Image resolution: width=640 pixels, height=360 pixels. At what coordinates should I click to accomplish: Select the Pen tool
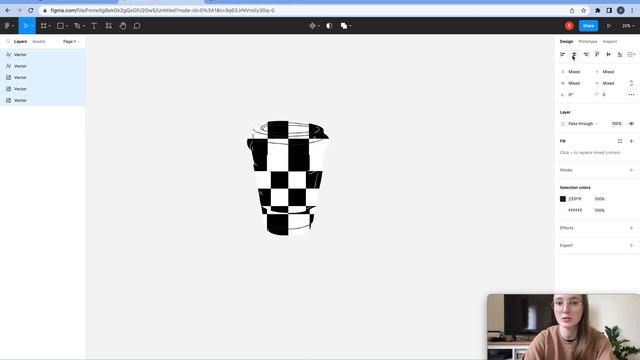pos(77,26)
